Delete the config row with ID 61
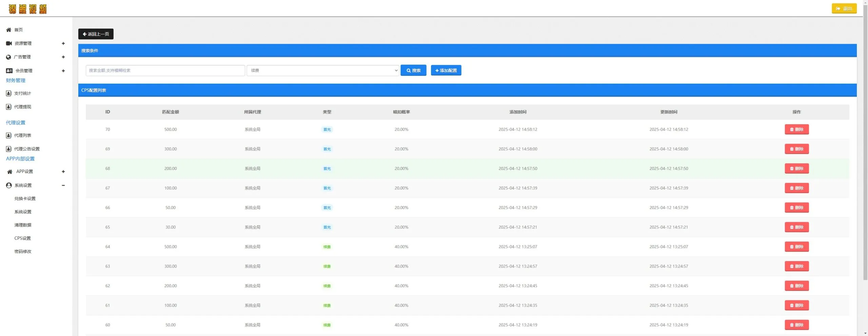 pos(796,306)
